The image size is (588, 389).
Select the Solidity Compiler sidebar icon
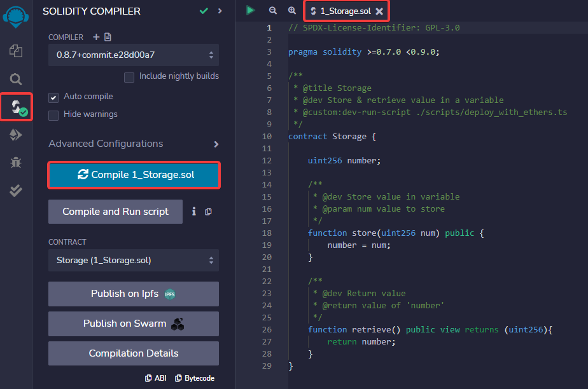(16, 107)
